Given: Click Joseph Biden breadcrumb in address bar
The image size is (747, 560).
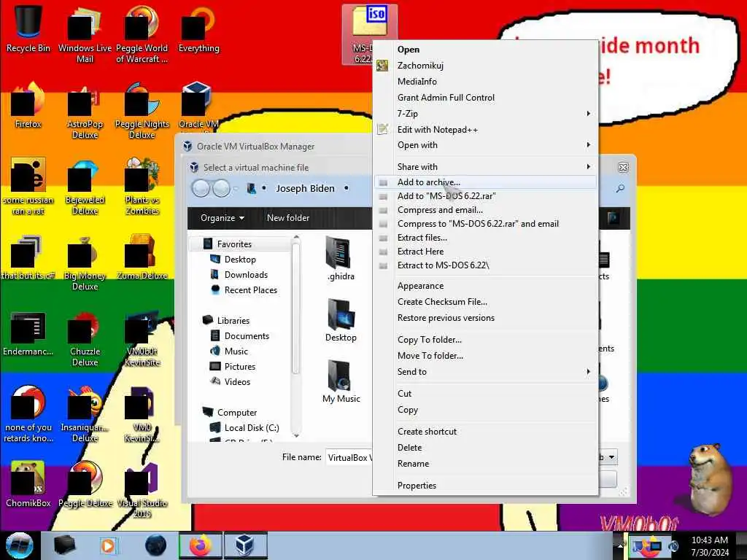Looking at the screenshot, I should pyautogui.click(x=305, y=189).
